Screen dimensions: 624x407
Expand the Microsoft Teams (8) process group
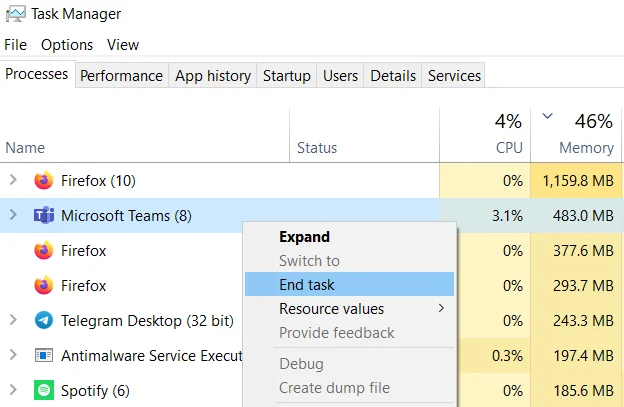(13, 215)
